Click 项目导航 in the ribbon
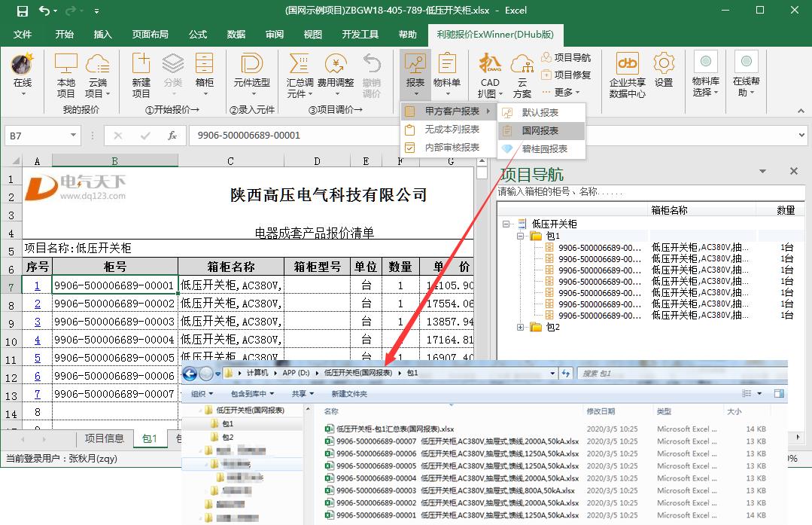 coord(566,57)
